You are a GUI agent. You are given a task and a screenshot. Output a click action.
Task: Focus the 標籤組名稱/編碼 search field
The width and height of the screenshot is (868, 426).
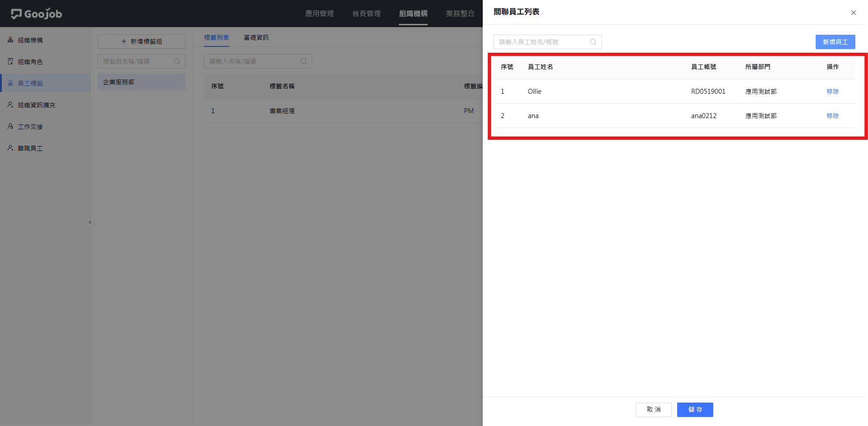pyautogui.click(x=141, y=61)
